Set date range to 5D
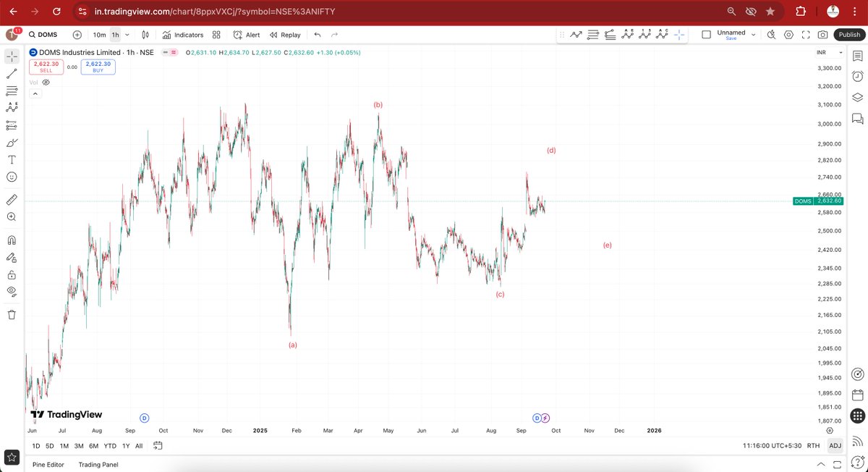Viewport: 868px width, 472px height. (x=50, y=446)
